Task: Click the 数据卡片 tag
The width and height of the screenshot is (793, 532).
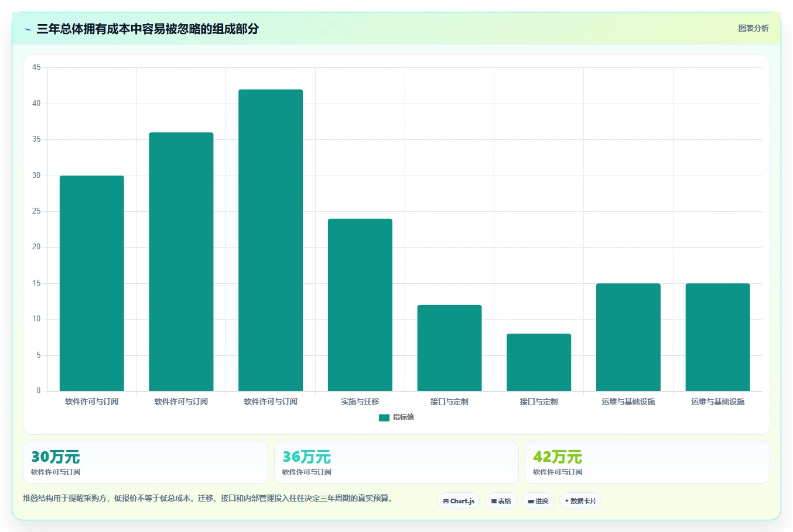Action: pos(580,501)
